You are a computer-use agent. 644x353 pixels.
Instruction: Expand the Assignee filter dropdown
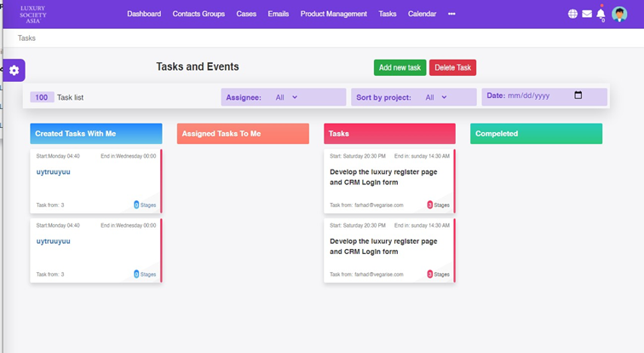285,97
